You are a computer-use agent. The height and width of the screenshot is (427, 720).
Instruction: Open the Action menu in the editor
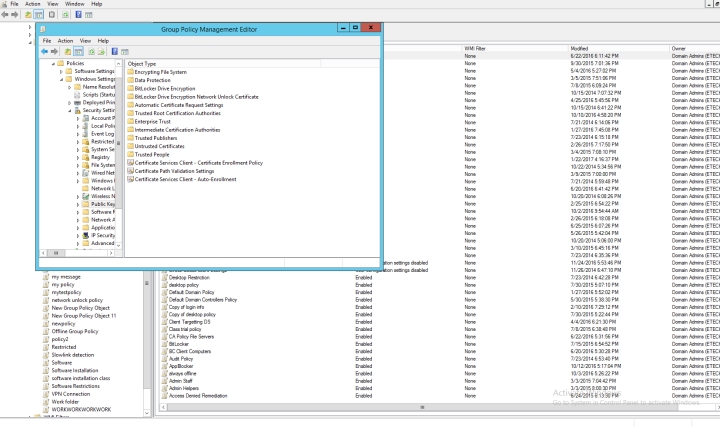(65, 41)
